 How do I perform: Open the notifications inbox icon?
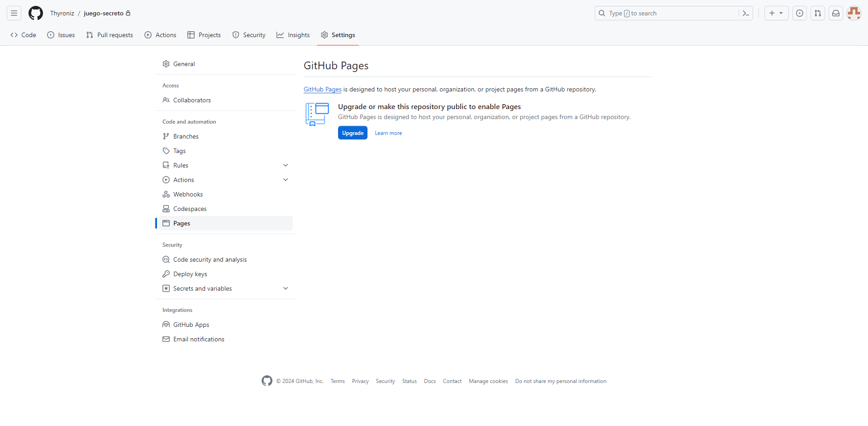point(836,13)
